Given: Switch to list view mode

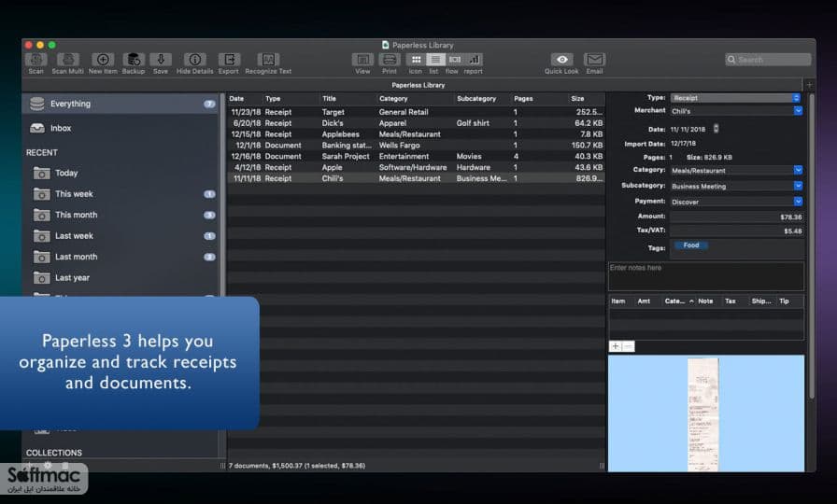Looking at the screenshot, I should pos(435,60).
